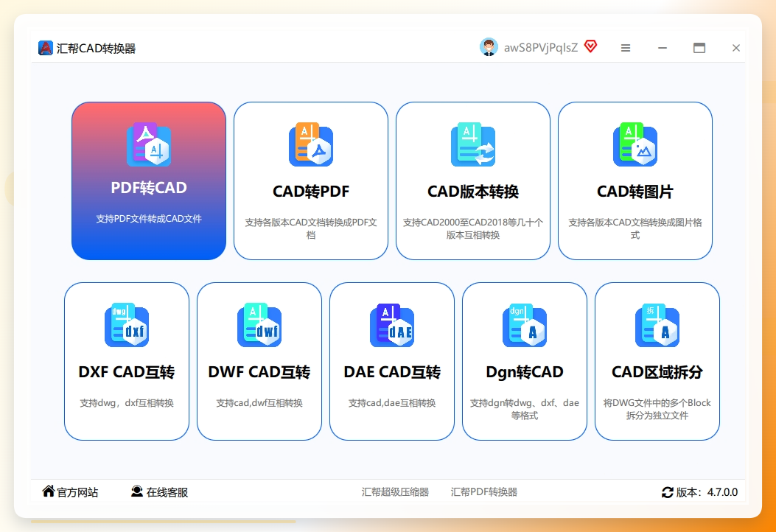This screenshot has width=776, height=532.
Task: Click the red VIP diamond badge
Action: (590, 46)
